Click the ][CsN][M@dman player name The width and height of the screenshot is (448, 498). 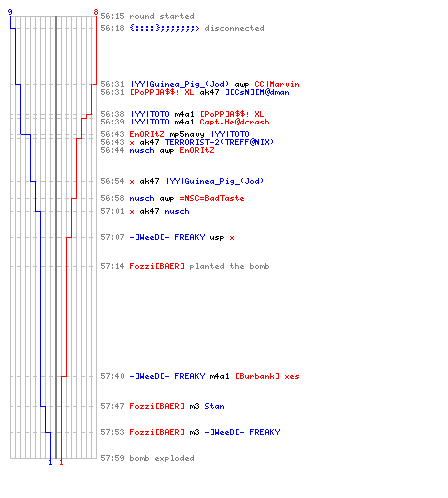257,92
